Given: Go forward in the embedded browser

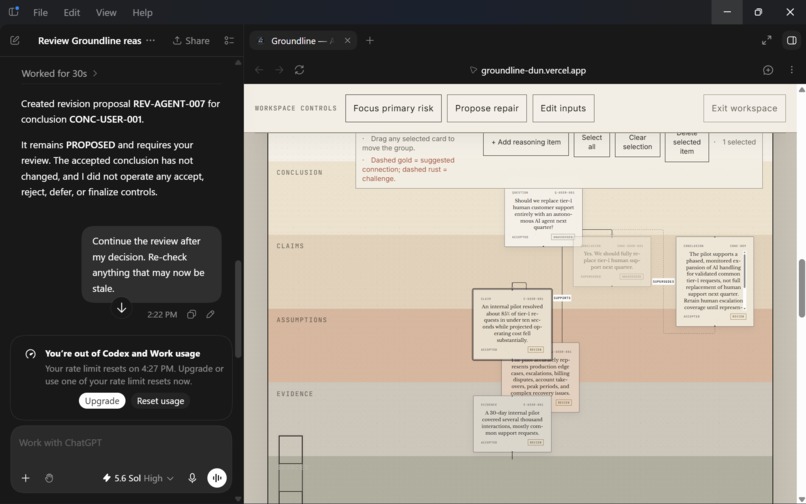Looking at the screenshot, I should click(x=279, y=70).
